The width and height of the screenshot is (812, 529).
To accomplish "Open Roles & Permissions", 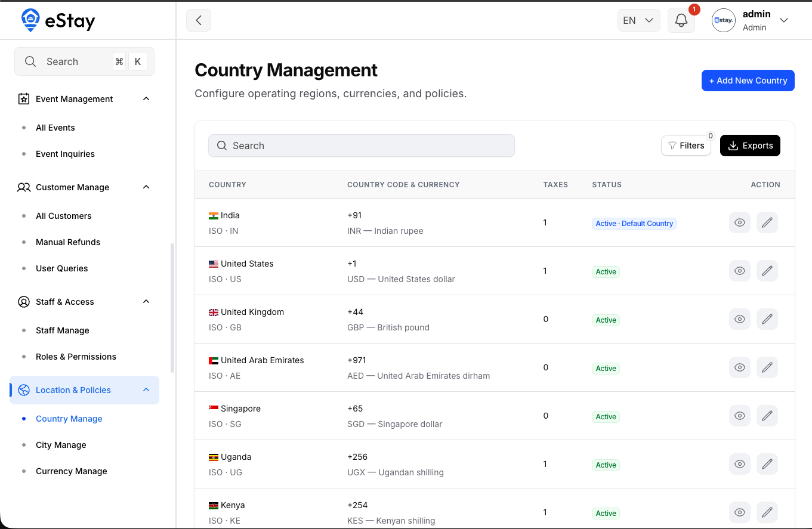I will pos(76,357).
